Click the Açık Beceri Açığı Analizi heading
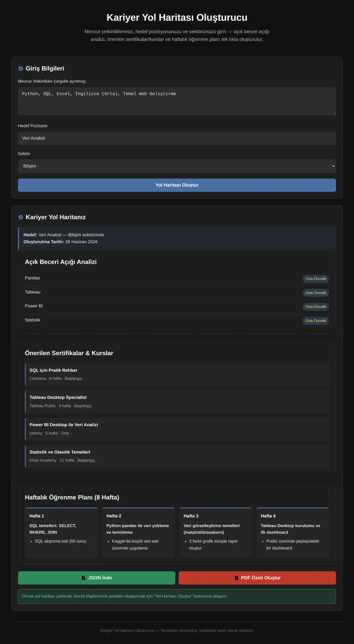Image resolution: width=354 pixels, height=644 pixels. pyautogui.click(x=61, y=262)
